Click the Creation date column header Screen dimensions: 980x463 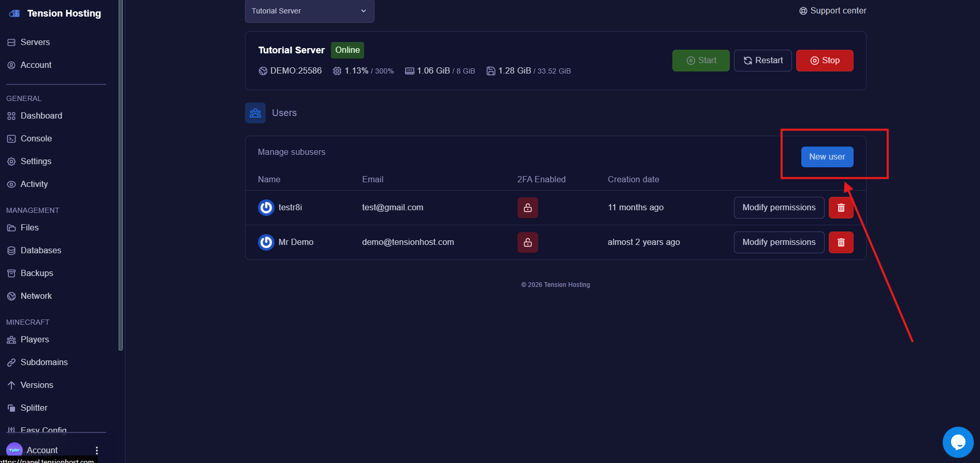point(633,180)
